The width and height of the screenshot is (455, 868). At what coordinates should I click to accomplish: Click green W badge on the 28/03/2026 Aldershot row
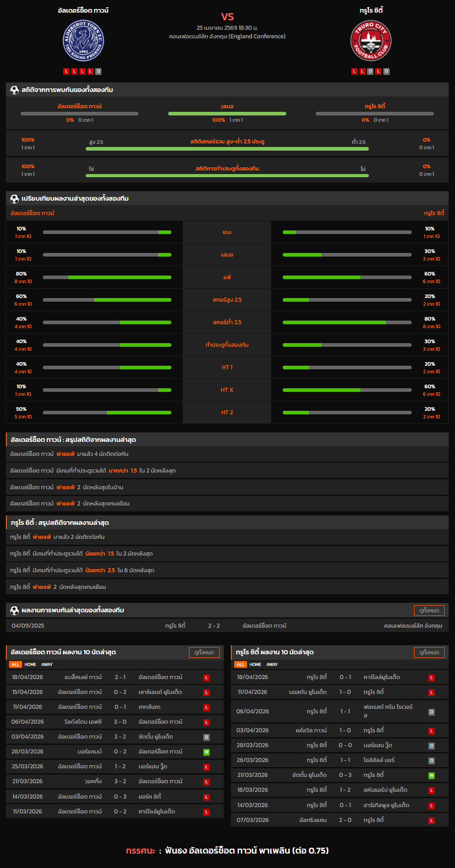tap(207, 752)
